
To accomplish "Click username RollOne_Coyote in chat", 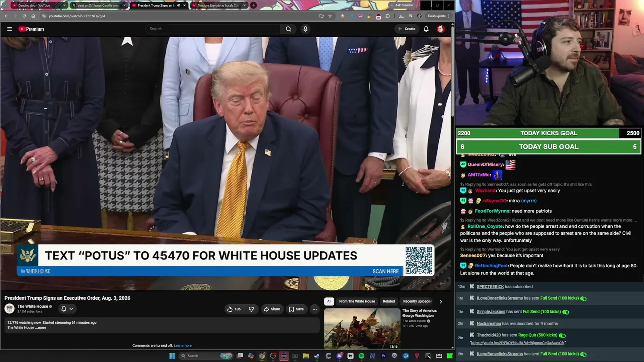I will click(x=486, y=227).
